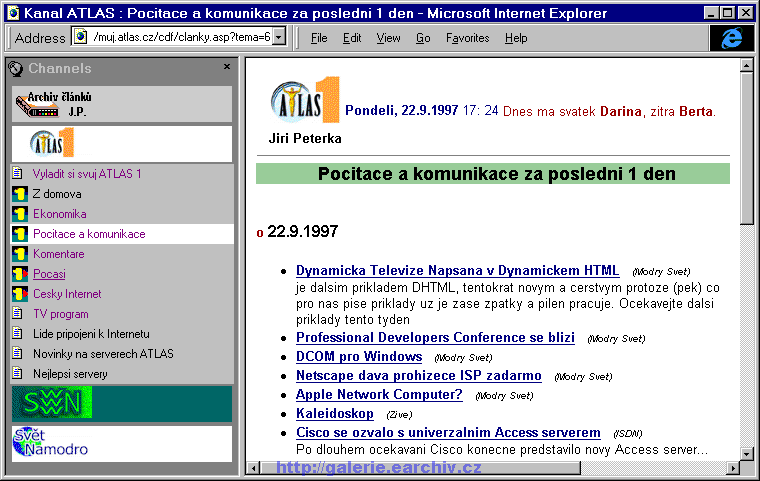760x481 pixels.
Task: Click the channel icon beside Z domova
Action: point(19,194)
